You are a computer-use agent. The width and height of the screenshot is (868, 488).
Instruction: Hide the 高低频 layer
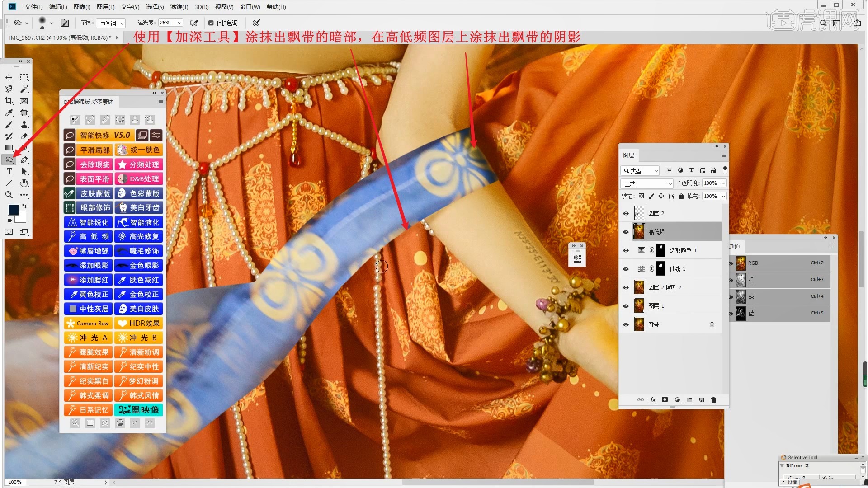click(x=626, y=232)
